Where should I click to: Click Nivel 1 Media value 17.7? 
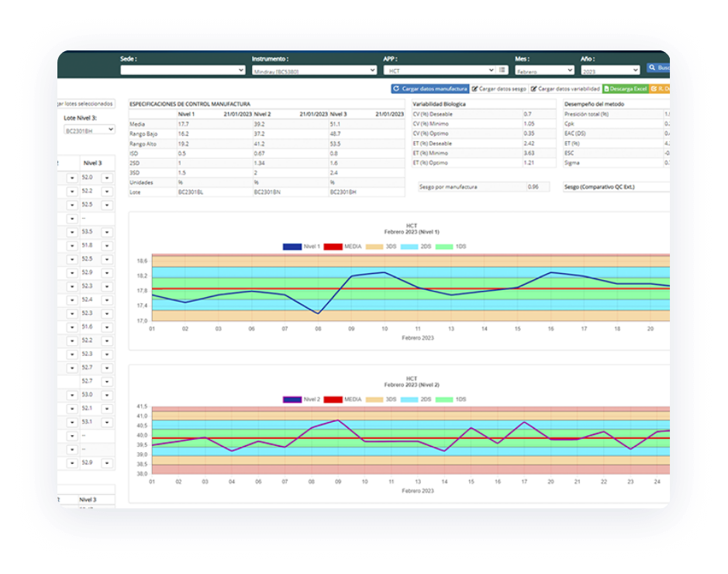click(183, 124)
